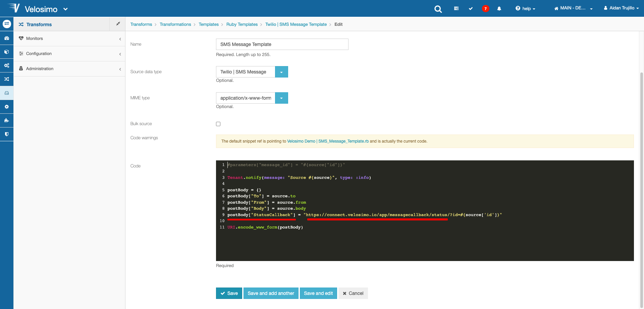Select the swap arrows icon in left rail
644x309 pixels.
point(7,24)
